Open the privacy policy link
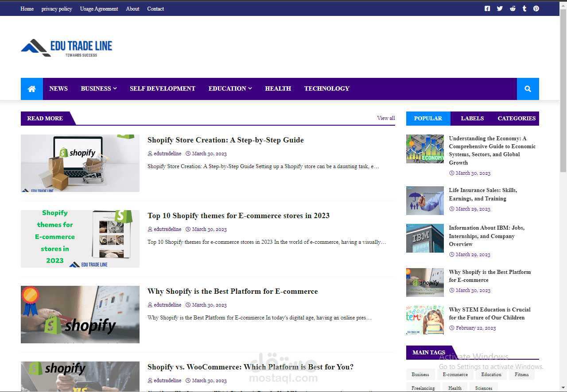567x392 pixels. [x=57, y=9]
